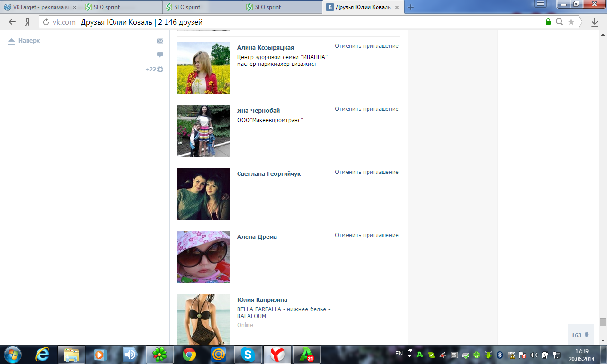The width and height of the screenshot is (607, 364).
Task: Open the volume speaker tray icon
Action: click(533, 355)
